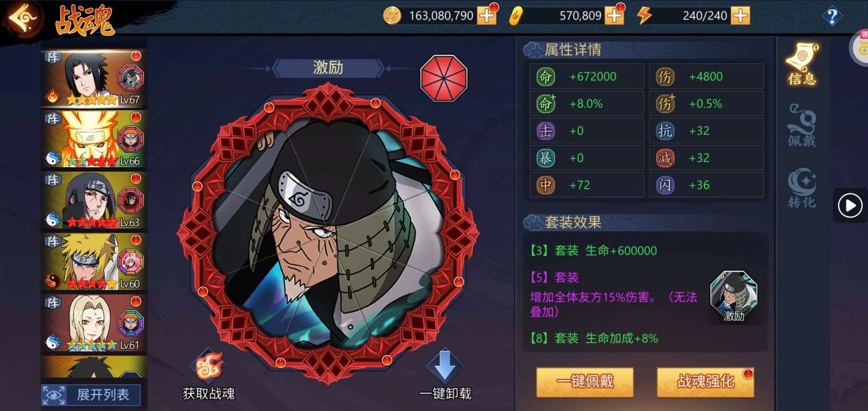Select Minato Lv.60 in hero list

click(x=94, y=262)
